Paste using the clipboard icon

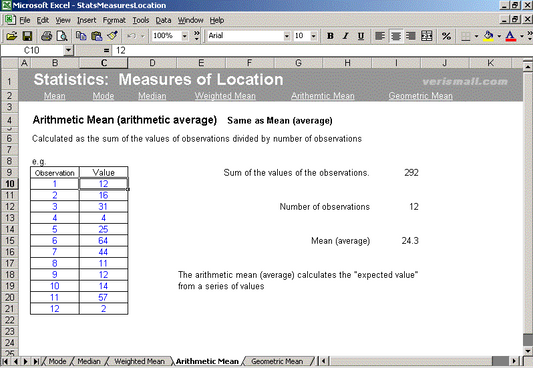click(97, 36)
